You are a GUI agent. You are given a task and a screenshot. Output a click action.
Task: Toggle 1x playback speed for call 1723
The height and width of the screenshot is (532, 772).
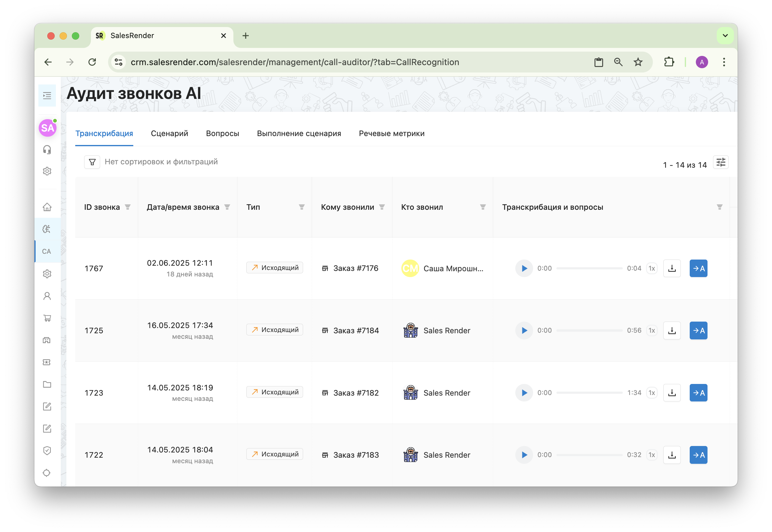(652, 393)
